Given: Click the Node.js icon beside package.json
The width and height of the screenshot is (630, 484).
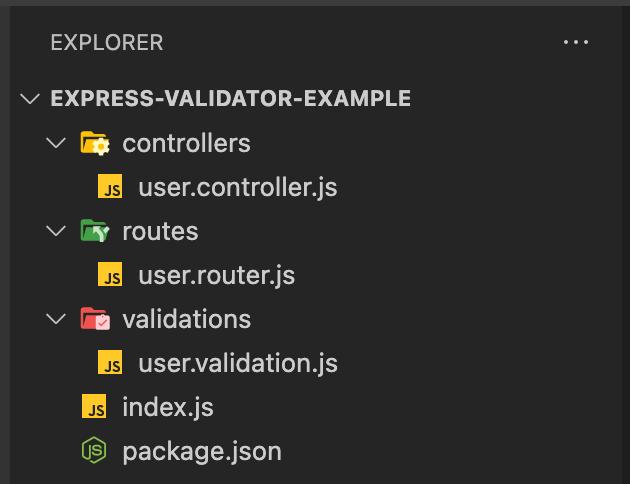Looking at the screenshot, I should (94, 450).
